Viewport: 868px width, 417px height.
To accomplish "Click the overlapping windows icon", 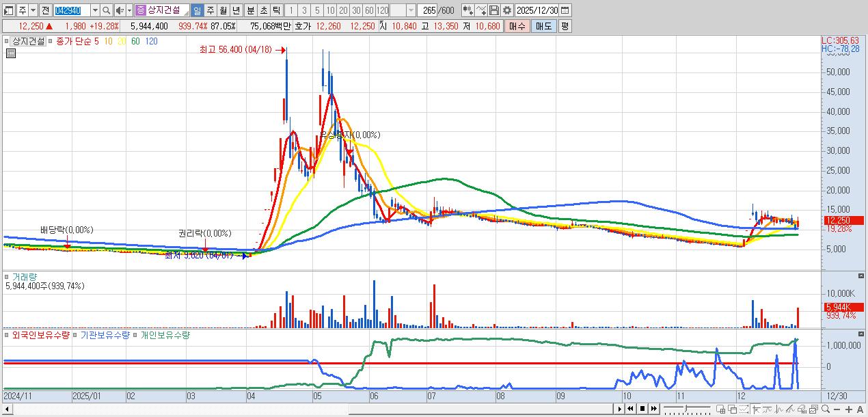I will click(732, 409).
